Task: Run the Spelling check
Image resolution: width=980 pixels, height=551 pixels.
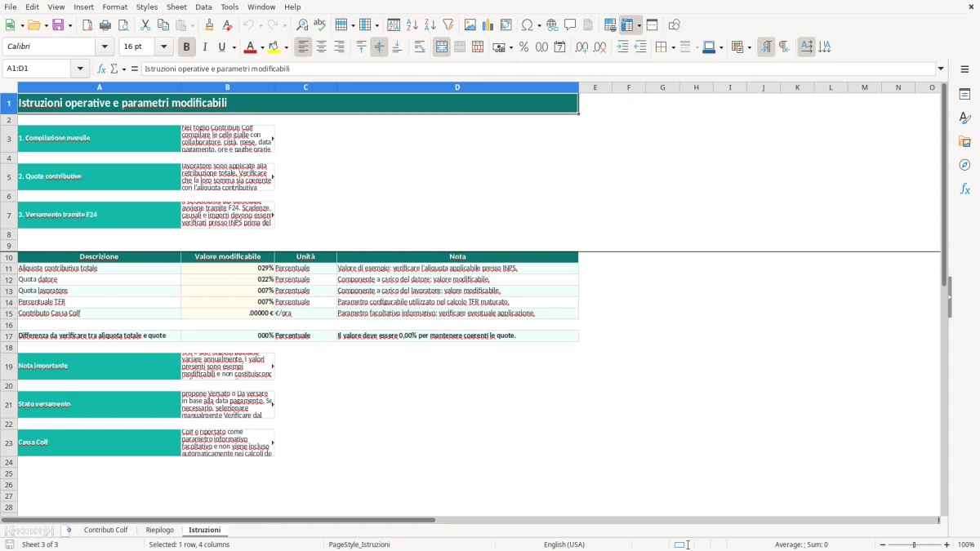Action: pos(320,25)
